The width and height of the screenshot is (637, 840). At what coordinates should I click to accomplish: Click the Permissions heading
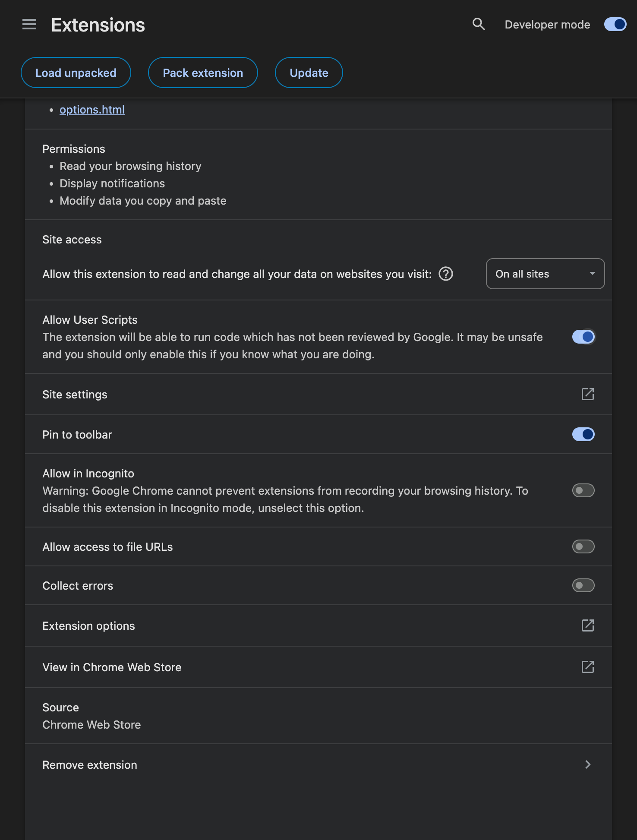(74, 149)
